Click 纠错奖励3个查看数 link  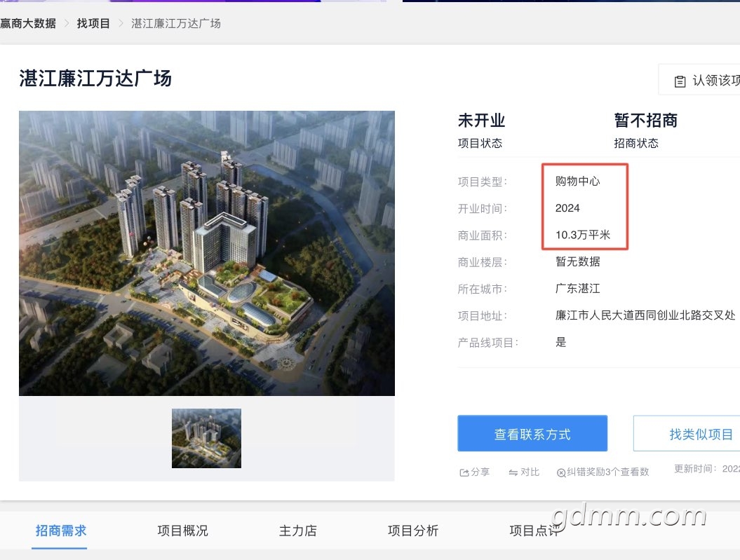coord(608,472)
